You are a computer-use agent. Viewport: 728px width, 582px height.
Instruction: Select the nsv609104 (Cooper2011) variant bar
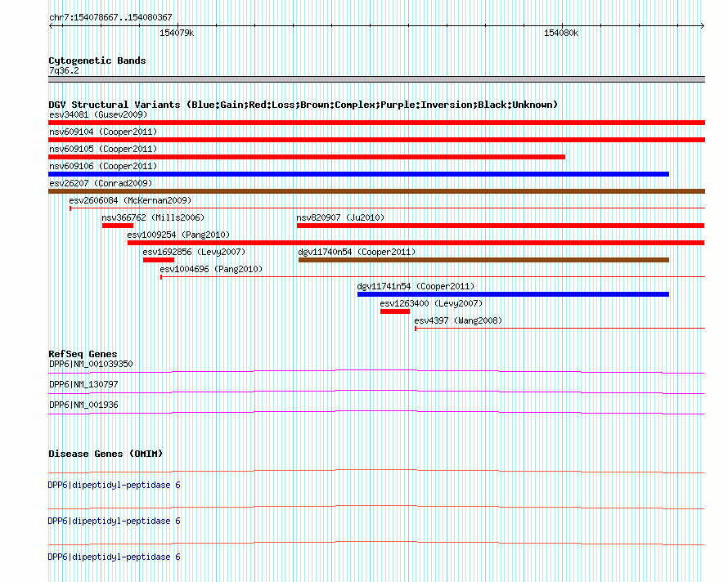pyautogui.click(x=376, y=140)
